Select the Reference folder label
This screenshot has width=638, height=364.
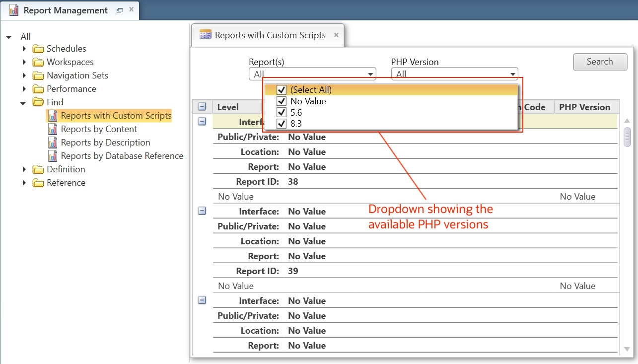coord(66,183)
